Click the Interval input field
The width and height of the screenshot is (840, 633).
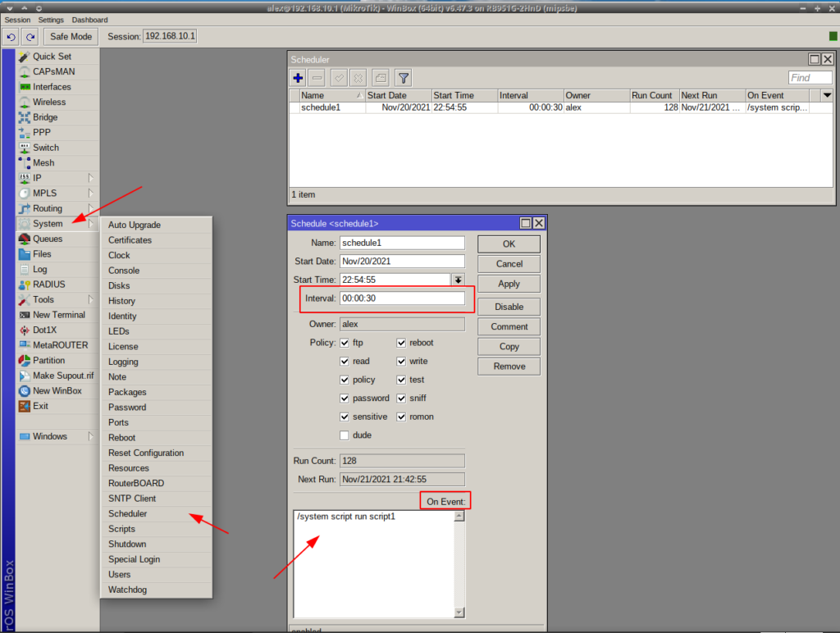pyautogui.click(x=402, y=298)
